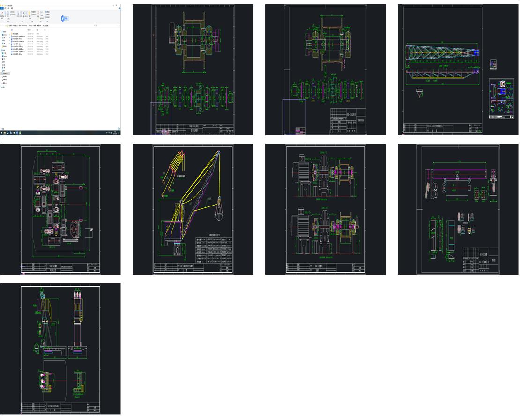The width and height of the screenshot is (520, 420).
Task: Open the truss boom drawing thumbnail
Action: (443, 69)
